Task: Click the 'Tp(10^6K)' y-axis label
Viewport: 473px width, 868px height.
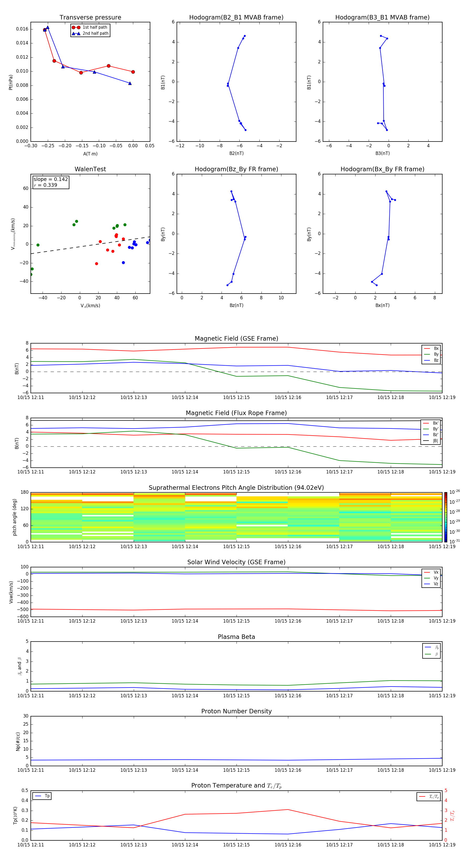Action: click(x=15, y=815)
